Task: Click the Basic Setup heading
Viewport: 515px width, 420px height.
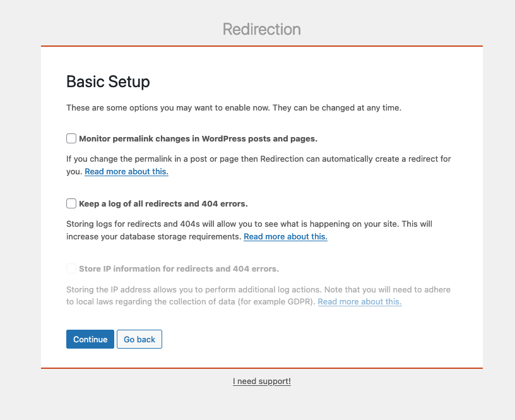Action: 108,81
